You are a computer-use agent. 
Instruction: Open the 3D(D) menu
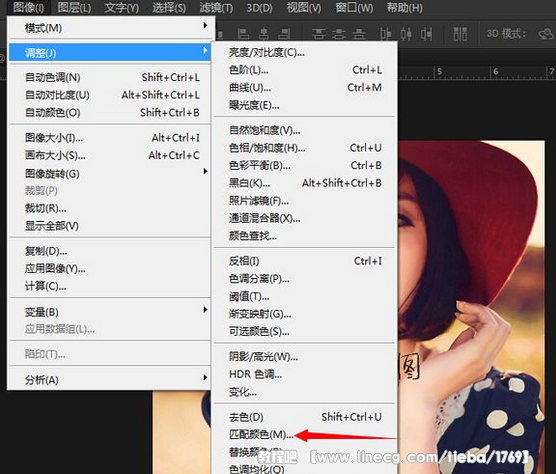click(x=260, y=7)
